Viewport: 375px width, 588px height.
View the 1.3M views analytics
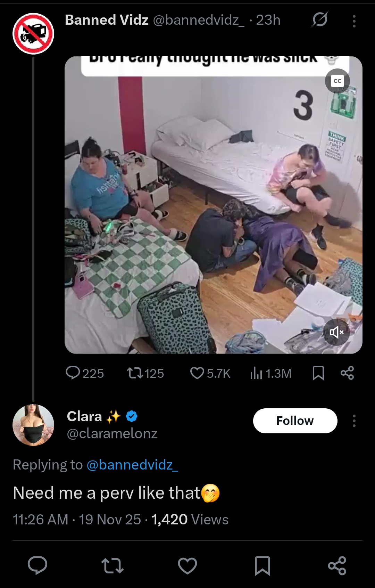(x=271, y=373)
